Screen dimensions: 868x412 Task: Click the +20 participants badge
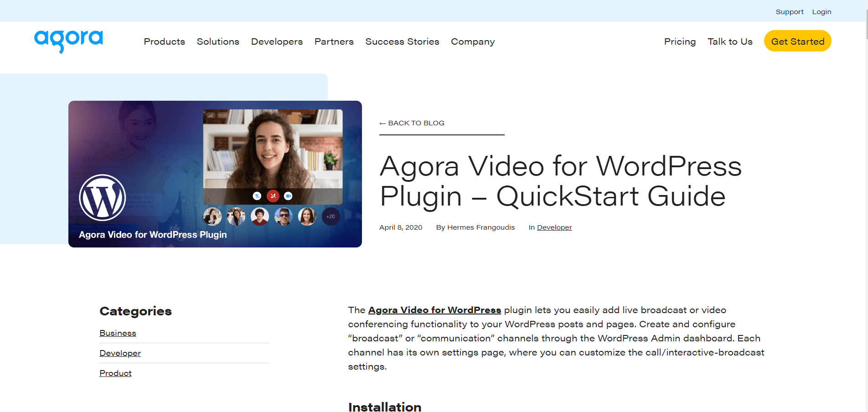point(331,216)
